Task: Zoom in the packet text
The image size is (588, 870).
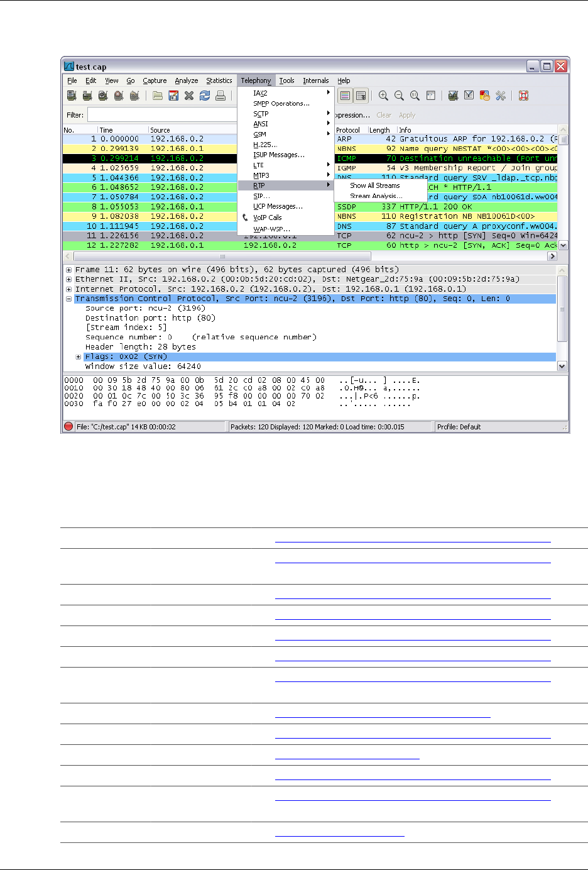Action: [x=383, y=96]
